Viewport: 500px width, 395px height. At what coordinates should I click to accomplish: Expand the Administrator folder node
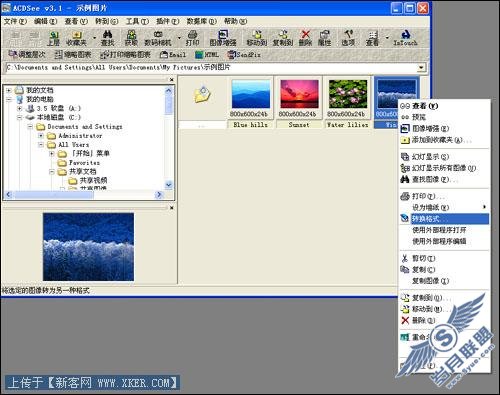(41, 136)
